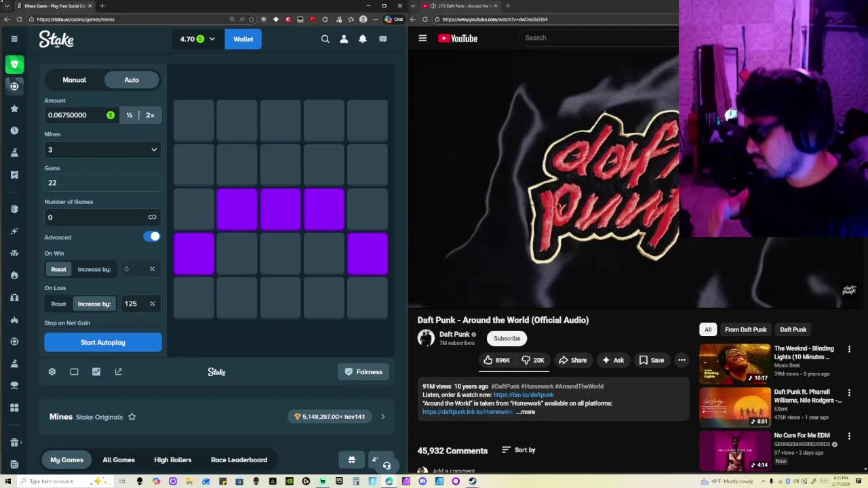Double the bet amount with 2×
Screen dimensions: 868x488
[x=151, y=115]
